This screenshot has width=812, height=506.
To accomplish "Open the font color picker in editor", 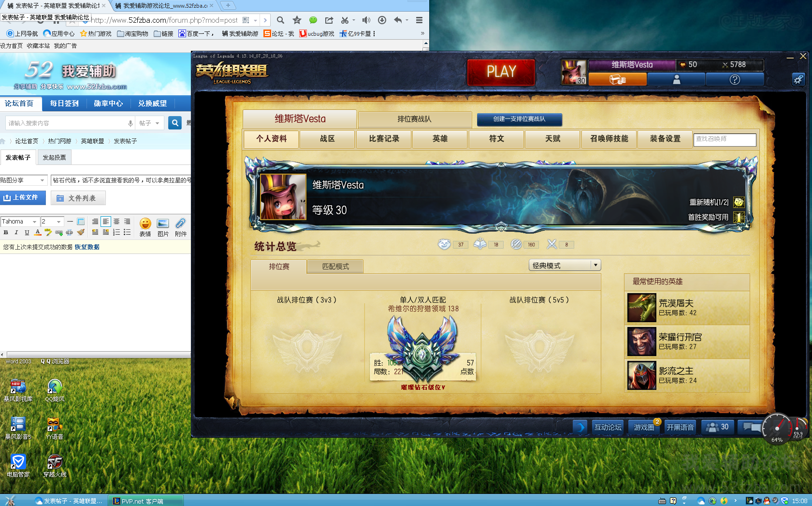I will (38, 233).
